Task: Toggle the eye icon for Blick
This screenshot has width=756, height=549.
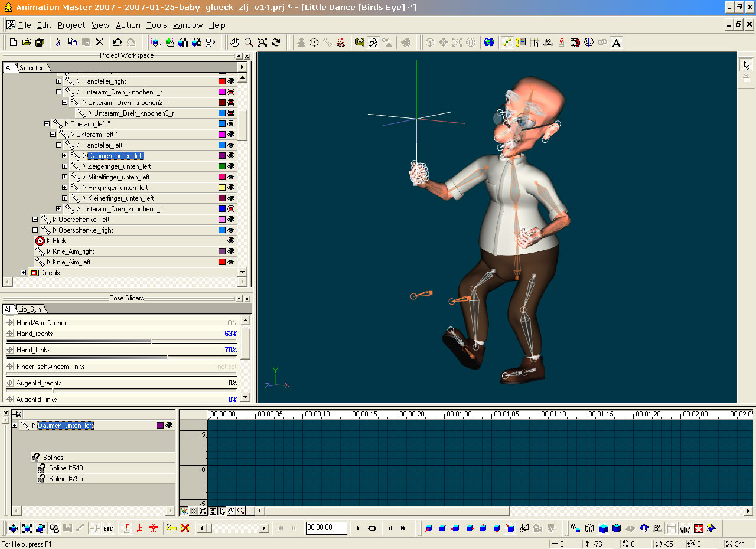Action: pyautogui.click(x=231, y=241)
